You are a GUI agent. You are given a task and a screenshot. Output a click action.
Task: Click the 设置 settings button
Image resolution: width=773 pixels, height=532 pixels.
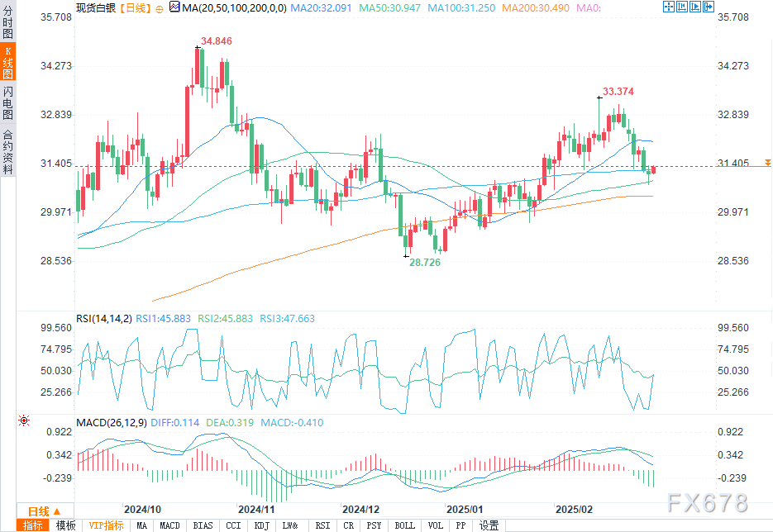click(x=489, y=525)
